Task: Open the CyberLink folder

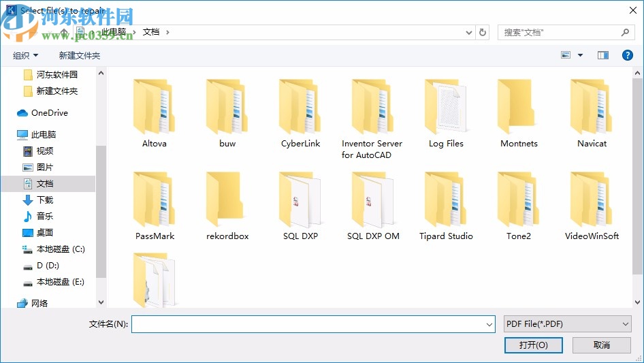Action: coord(300,114)
